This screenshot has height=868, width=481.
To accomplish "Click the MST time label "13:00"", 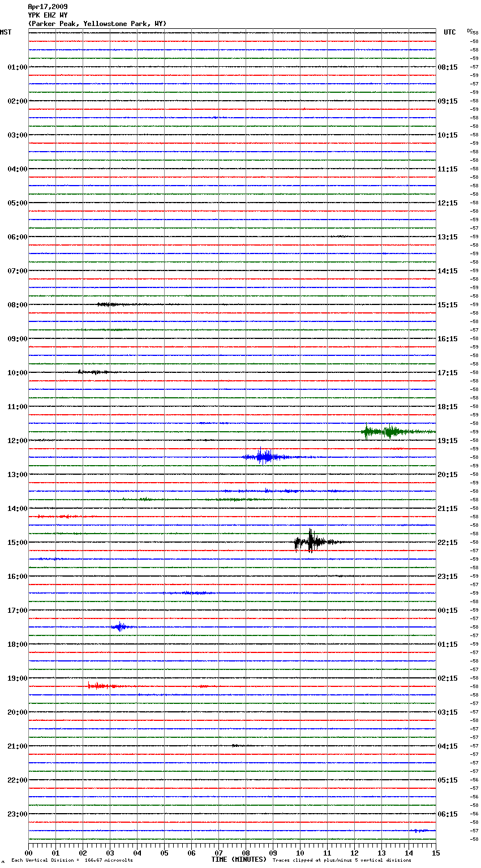I will pyautogui.click(x=18, y=475).
